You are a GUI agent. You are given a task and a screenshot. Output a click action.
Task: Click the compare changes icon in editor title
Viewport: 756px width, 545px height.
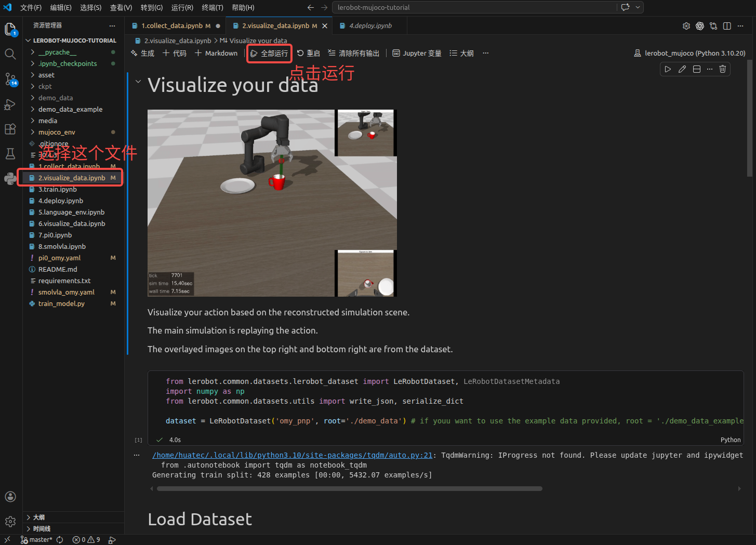point(713,26)
